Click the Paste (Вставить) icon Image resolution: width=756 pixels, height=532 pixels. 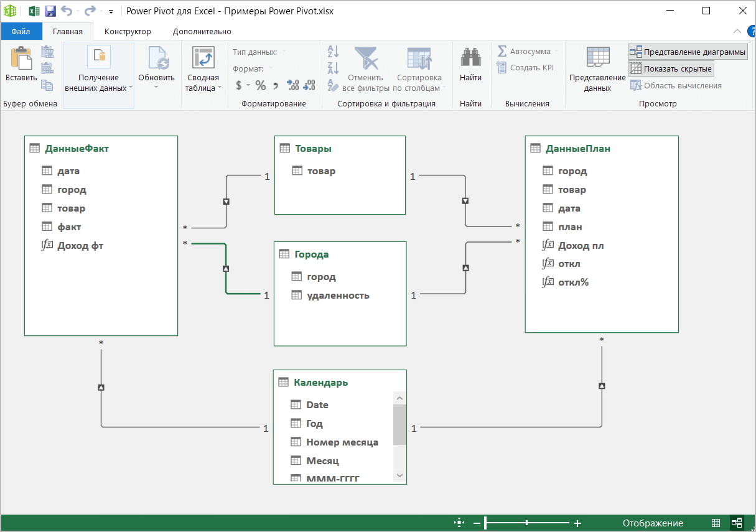coord(21,58)
